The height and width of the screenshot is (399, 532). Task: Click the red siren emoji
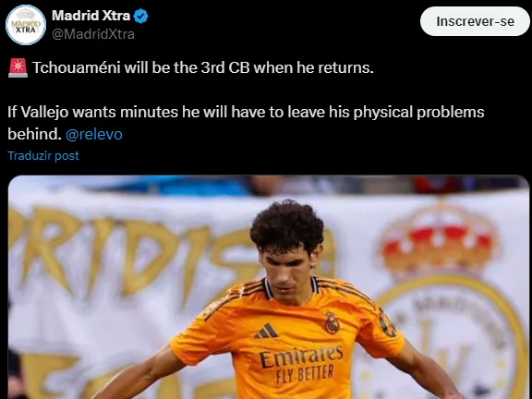pos(18,67)
